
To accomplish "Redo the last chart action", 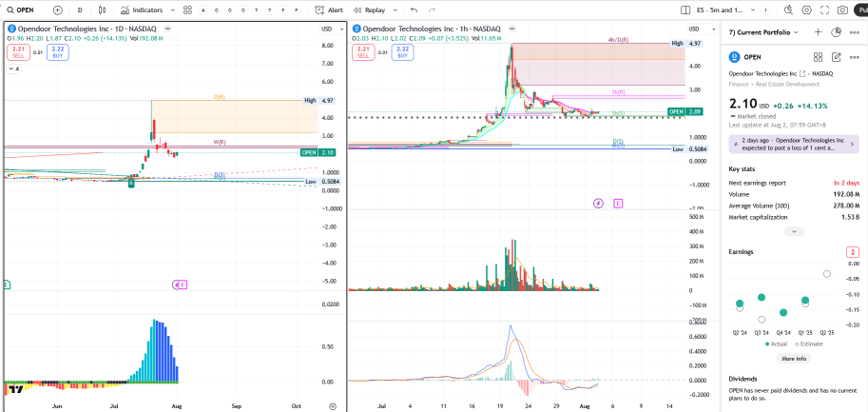I will pos(432,10).
